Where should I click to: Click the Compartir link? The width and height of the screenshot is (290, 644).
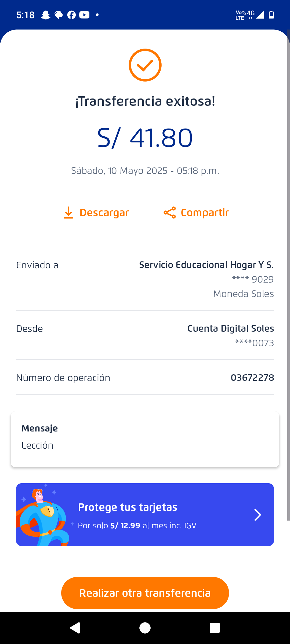(x=205, y=213)
